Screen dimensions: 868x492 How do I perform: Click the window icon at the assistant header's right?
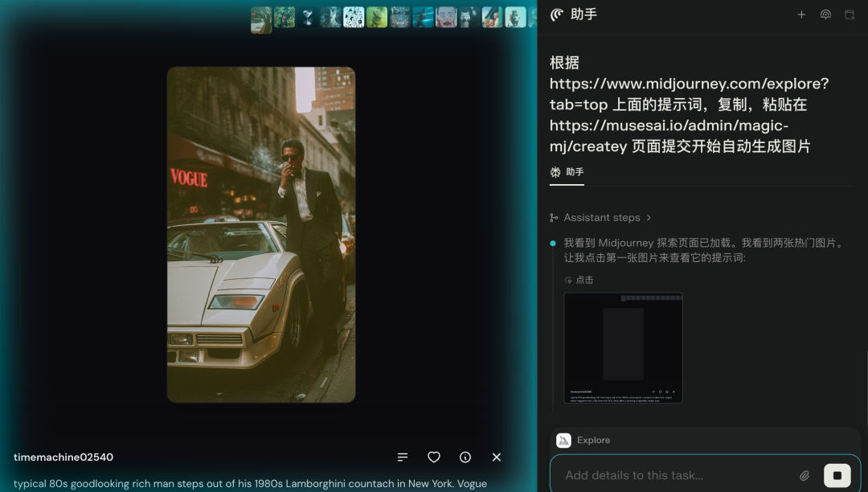pos(850,14)
